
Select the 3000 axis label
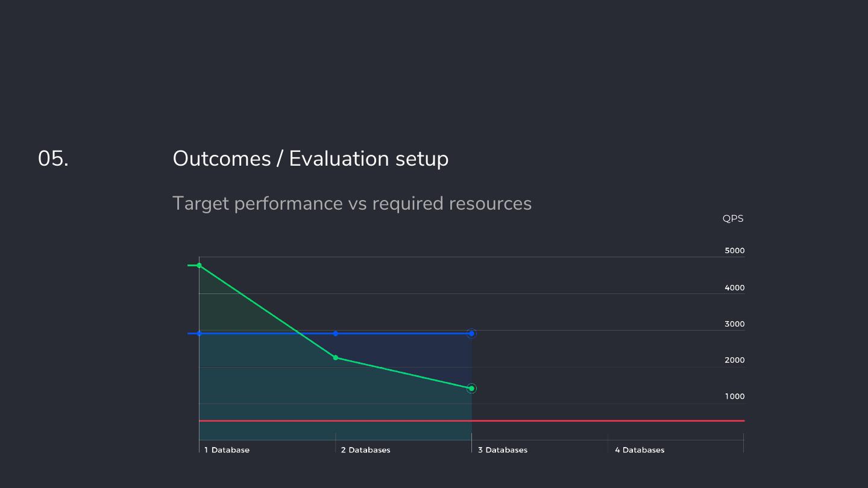[x=734, y=324]
